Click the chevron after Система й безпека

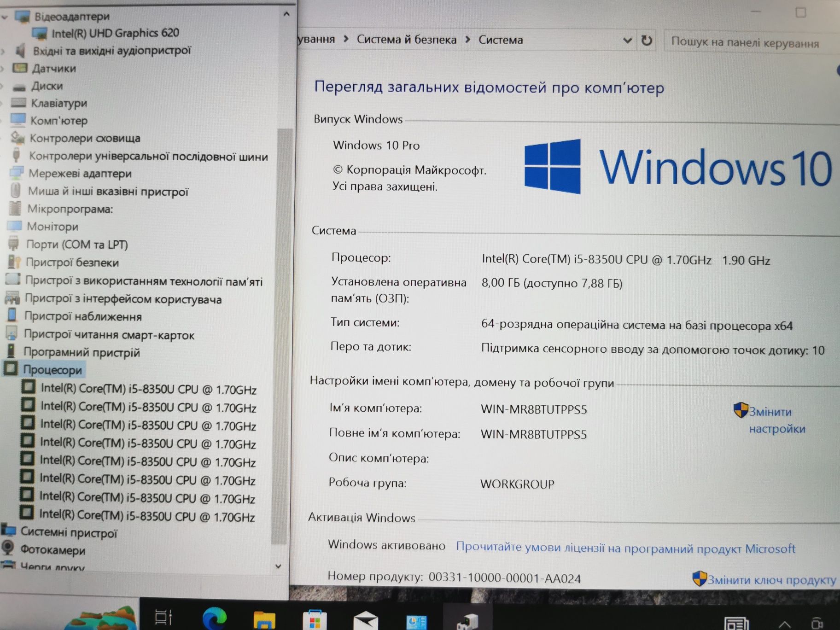(x=467, y=40)
